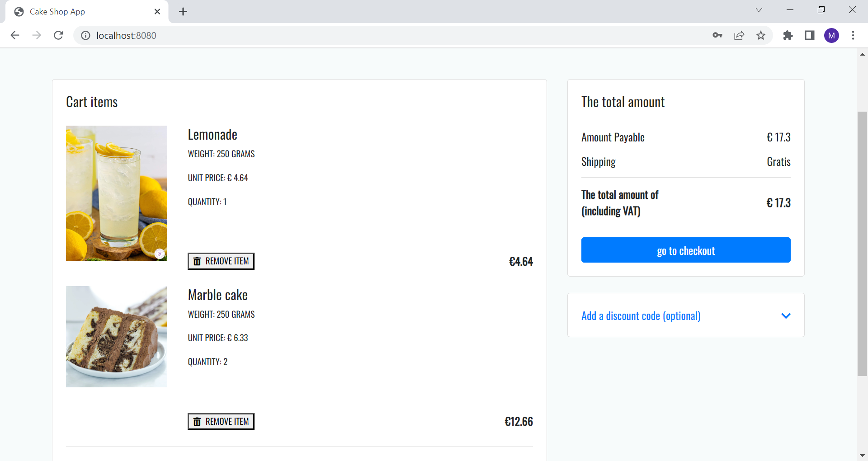The image size is (868, 461).
Task: Open Chrome three-dot menu
Action: click(x=853, y=35)
